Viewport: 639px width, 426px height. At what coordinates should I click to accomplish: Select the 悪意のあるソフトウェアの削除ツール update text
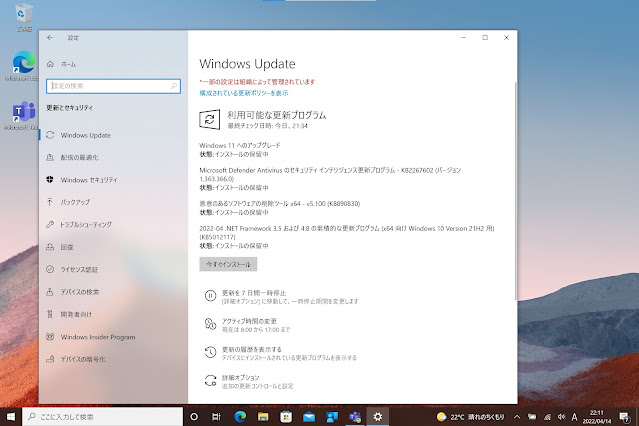[x=280, y=203]
